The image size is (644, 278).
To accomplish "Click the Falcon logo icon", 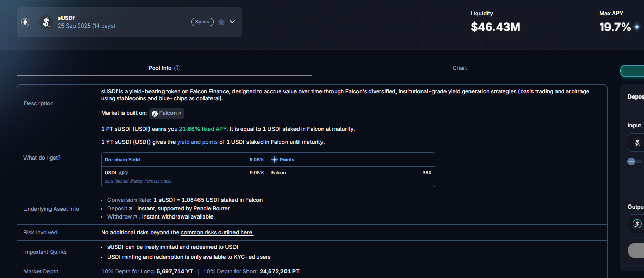I will point(155,113).
